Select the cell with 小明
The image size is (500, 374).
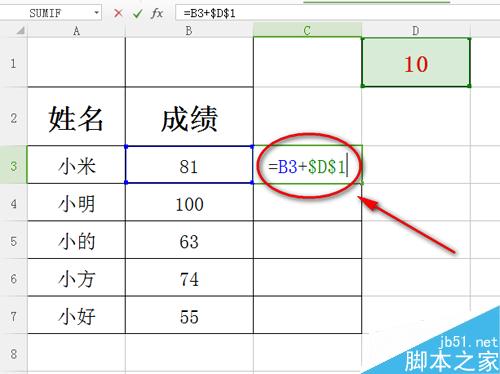tap(76, 202)
